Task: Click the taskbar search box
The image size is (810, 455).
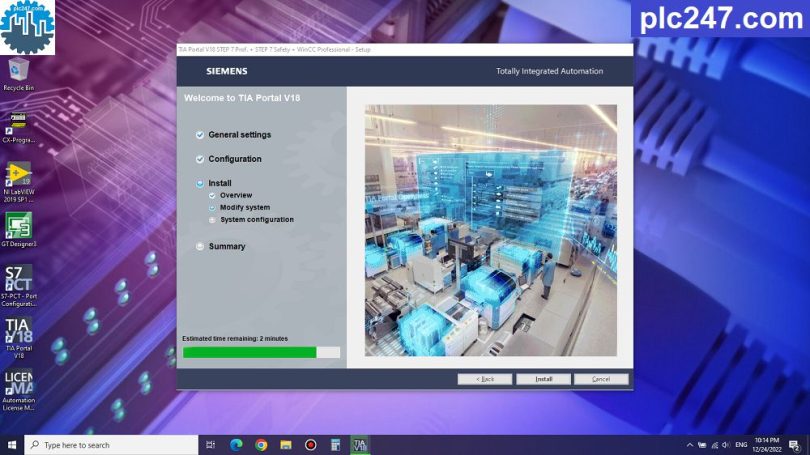Action: coord(111,445)
